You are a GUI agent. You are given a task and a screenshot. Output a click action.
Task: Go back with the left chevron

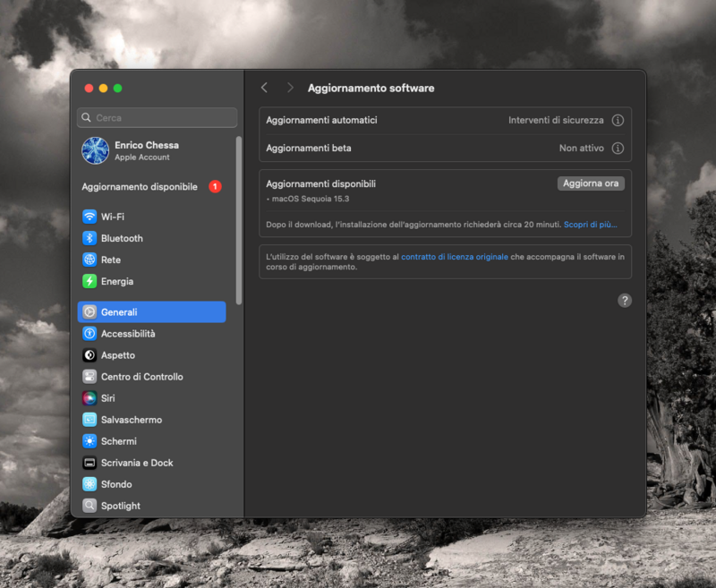coord(264,88)
